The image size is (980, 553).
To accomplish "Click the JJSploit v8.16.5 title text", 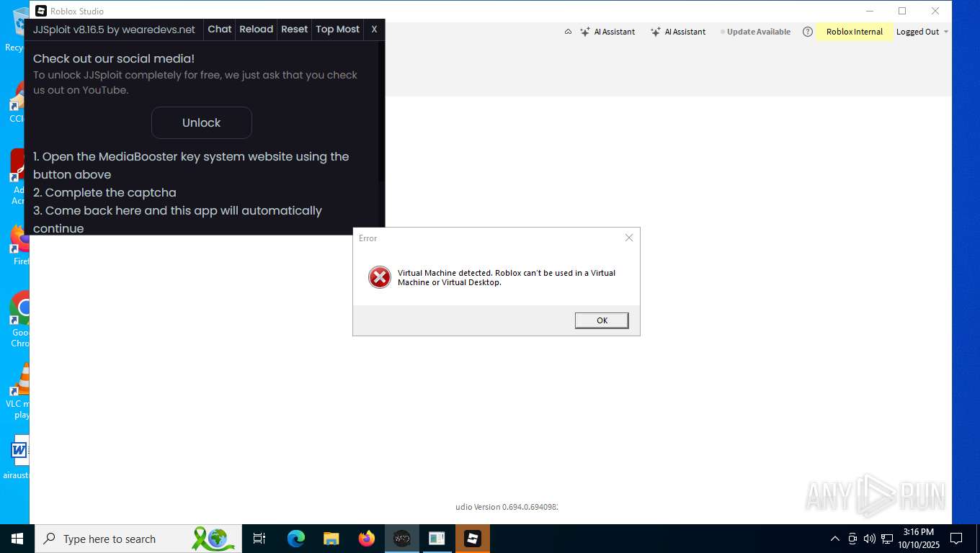I will point(114,30).
